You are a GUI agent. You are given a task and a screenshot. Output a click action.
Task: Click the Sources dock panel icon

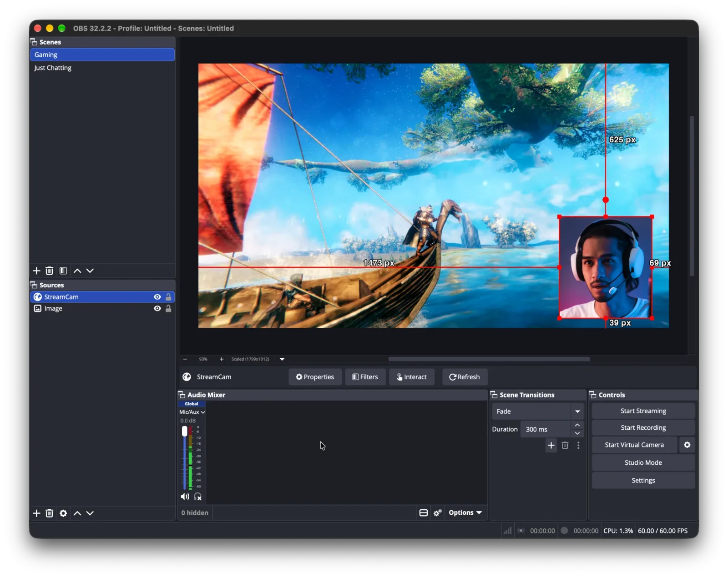[x=34, y=285]
